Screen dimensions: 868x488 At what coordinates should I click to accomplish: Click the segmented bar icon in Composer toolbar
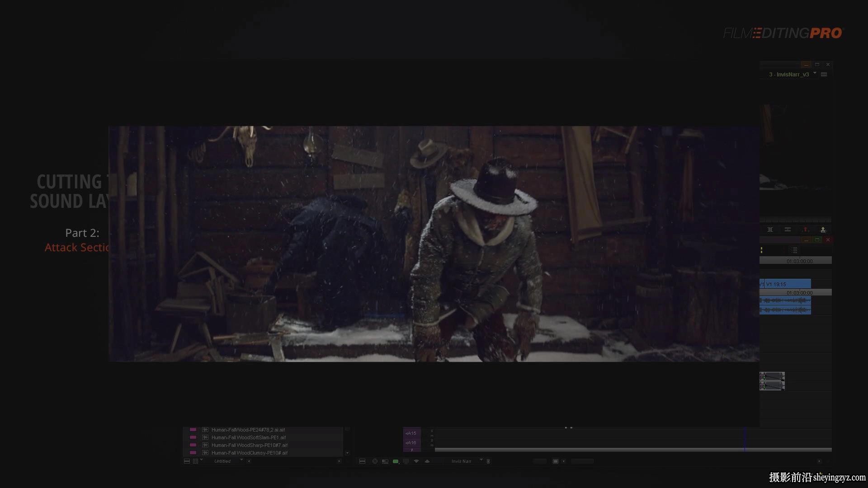[x=788, y=230]
